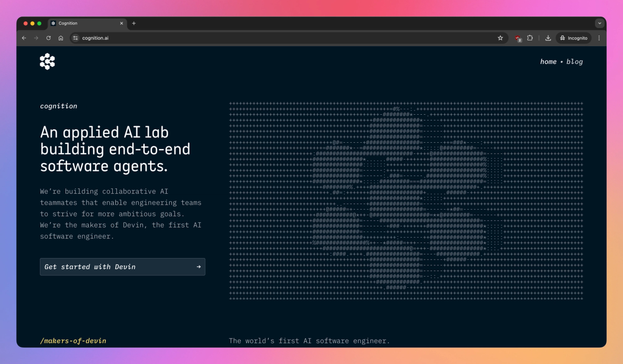Click the arrow on Get started button
623x364 pixels.
[x=198, y=267]
